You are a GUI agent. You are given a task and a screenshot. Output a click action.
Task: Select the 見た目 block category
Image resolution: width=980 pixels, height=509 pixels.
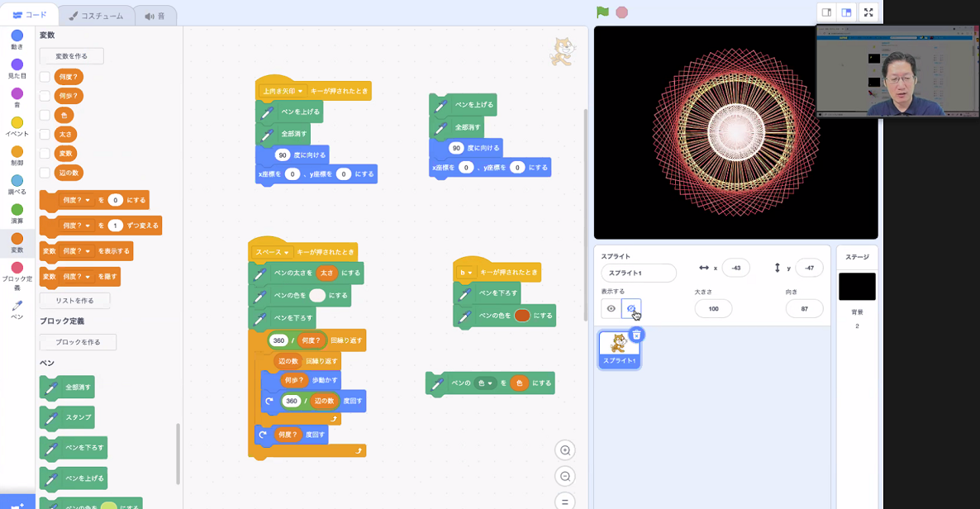pyautogui.click(x=17, y=68)
